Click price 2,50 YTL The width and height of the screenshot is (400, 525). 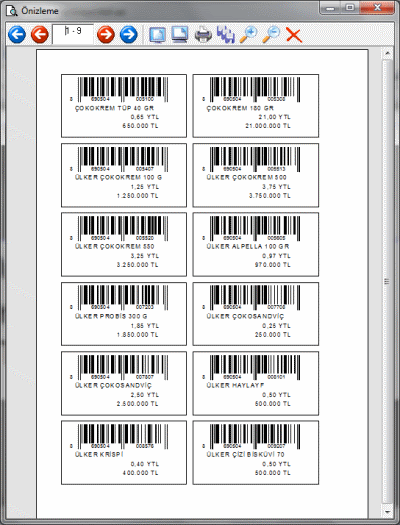(145, 395)
